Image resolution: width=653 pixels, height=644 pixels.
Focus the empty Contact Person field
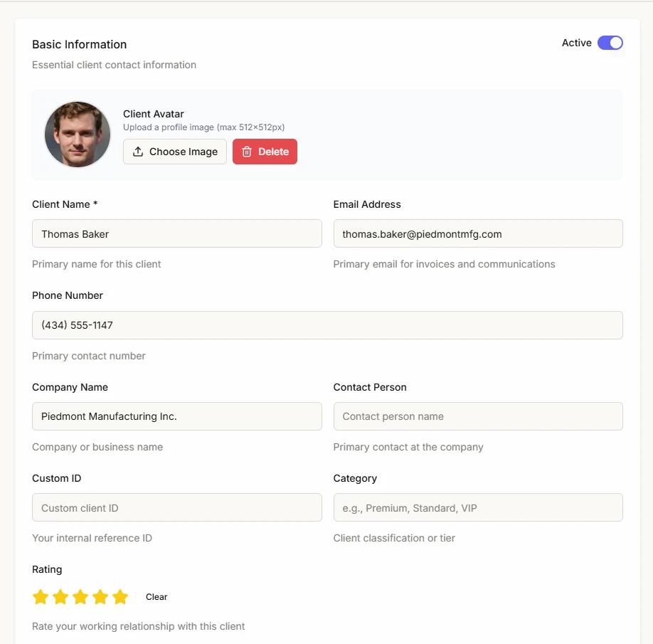click(477, 416)
